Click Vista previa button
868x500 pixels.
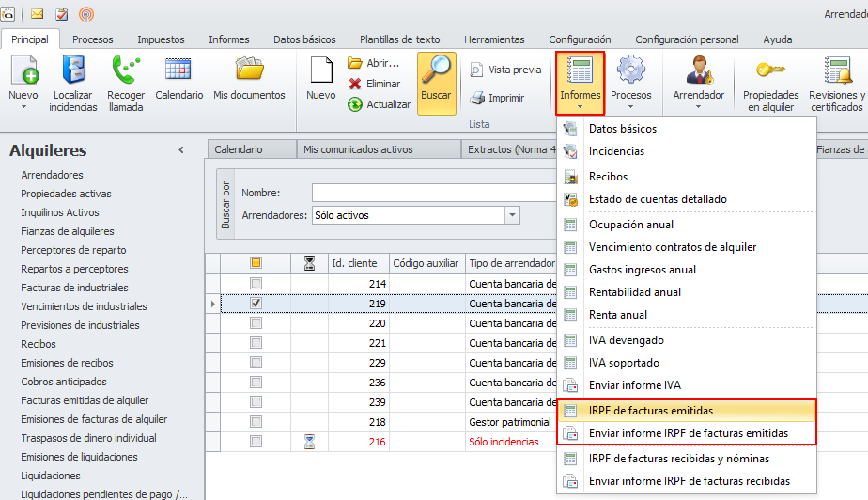pyautogui.click(x=505, y=70)
